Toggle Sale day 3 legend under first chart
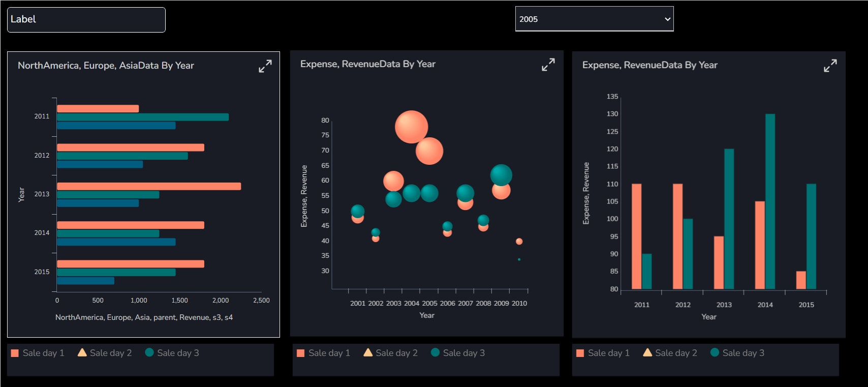The height and width of the screenshot is (387, 868). pyautogui.click(x=172, y=353)
